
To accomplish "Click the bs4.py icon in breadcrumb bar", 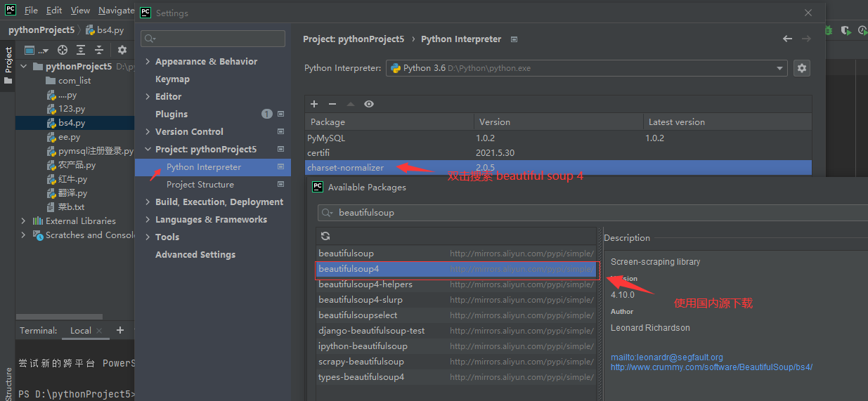I will [90, 30].
